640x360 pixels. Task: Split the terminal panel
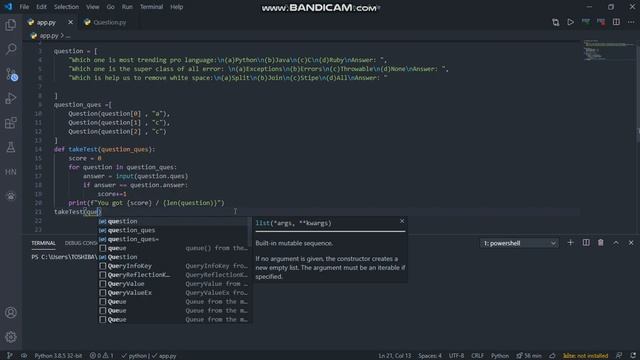point(586,243)
